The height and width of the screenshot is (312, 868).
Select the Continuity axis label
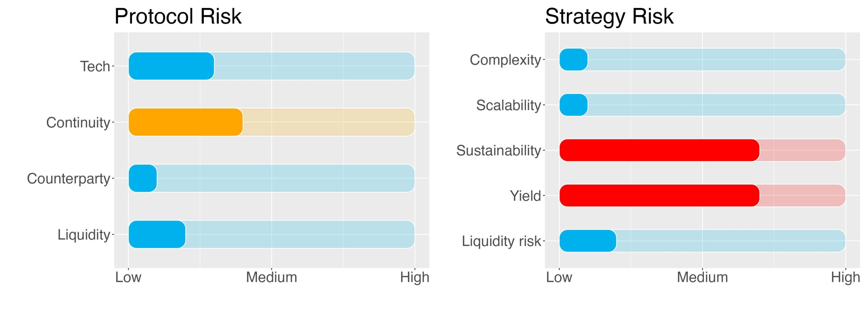78,122
